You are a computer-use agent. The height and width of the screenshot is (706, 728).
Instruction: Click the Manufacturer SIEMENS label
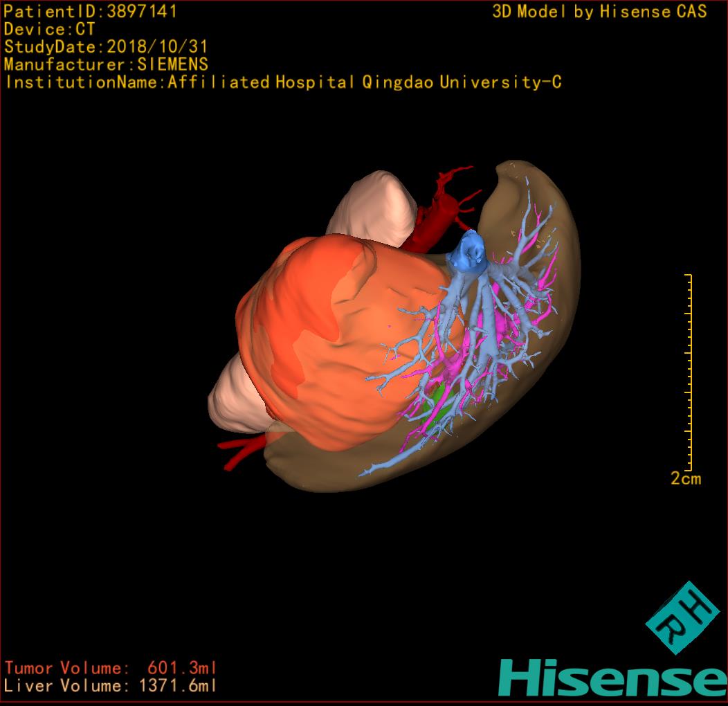pyautogui.click(x=106, y=64)
